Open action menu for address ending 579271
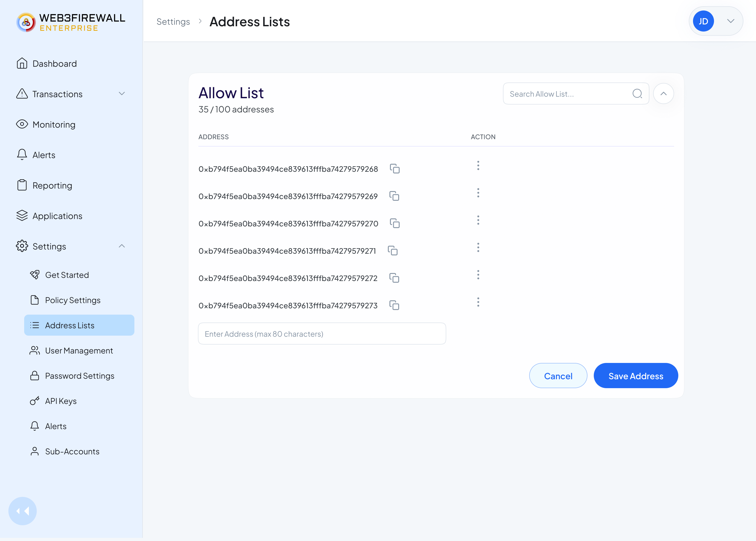The image size is (756, 541). tap(478, 248)
